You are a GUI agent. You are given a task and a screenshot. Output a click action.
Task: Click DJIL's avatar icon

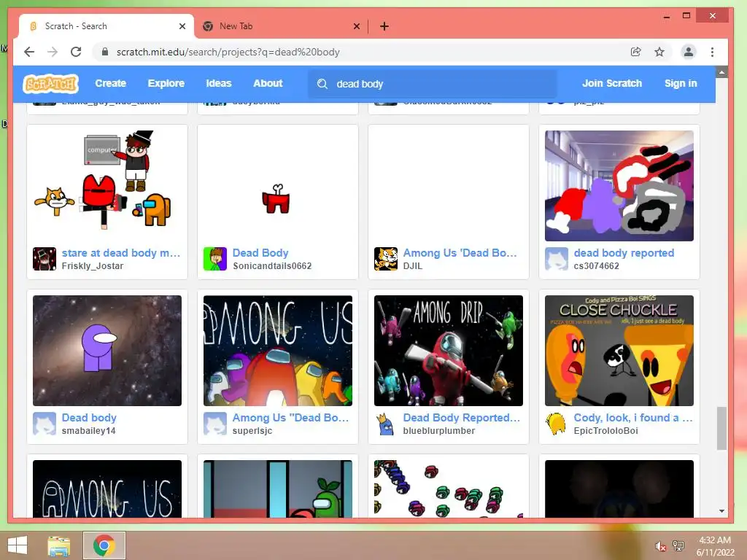pos(386,259)
